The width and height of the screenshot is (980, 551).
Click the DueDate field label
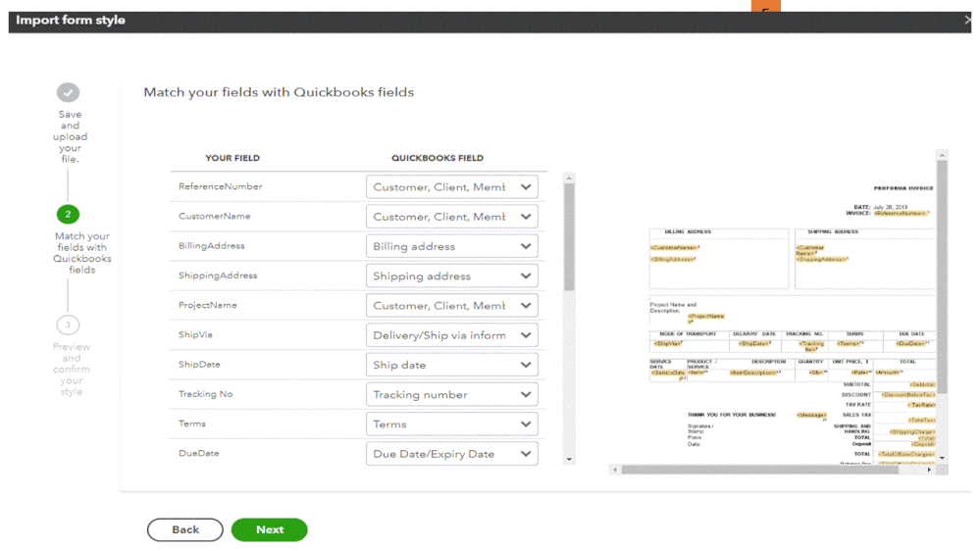[199, 454]
